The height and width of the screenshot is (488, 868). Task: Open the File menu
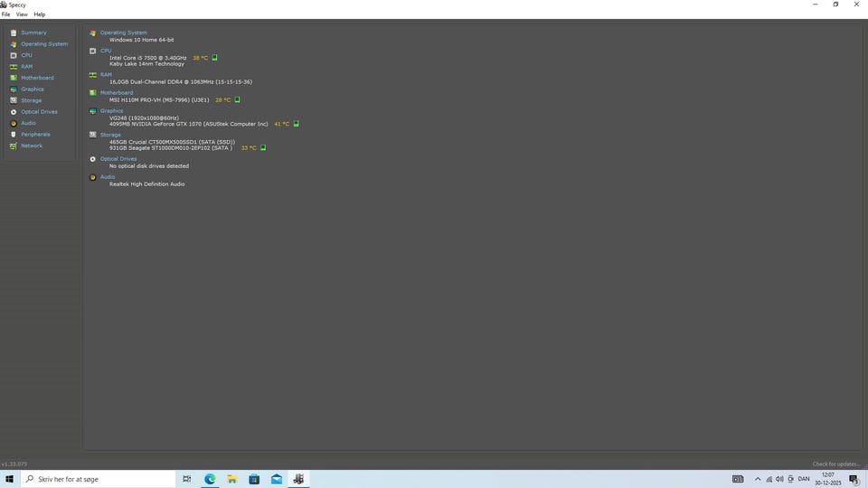pyautogui.click(x=6, y=14)
